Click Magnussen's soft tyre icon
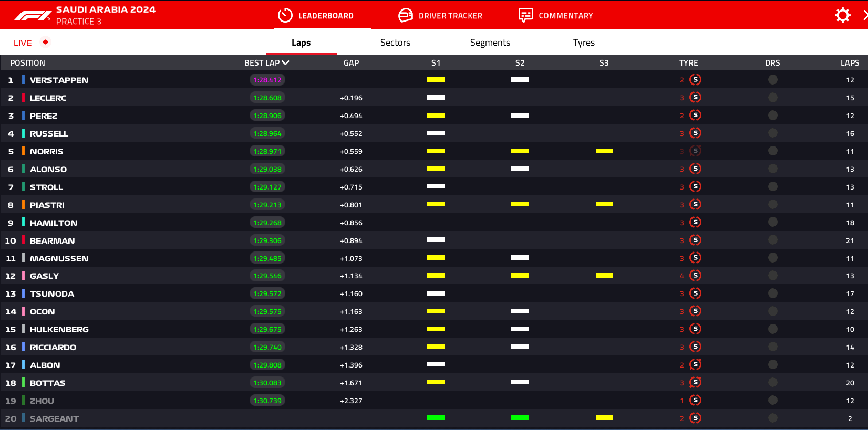Image resolution: width=868 pixels, height=430 pixels. coord(696,258)
